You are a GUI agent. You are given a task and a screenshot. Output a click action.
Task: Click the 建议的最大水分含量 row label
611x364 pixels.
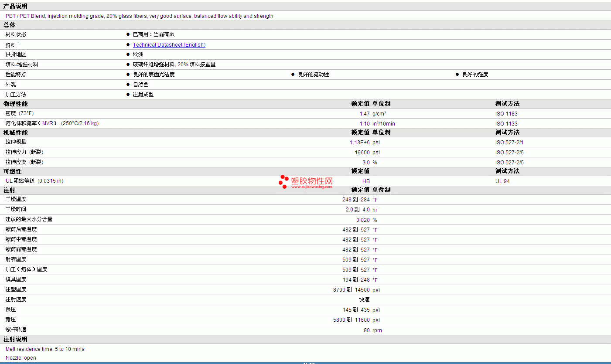pyautogui.click(x=29, y=219)
